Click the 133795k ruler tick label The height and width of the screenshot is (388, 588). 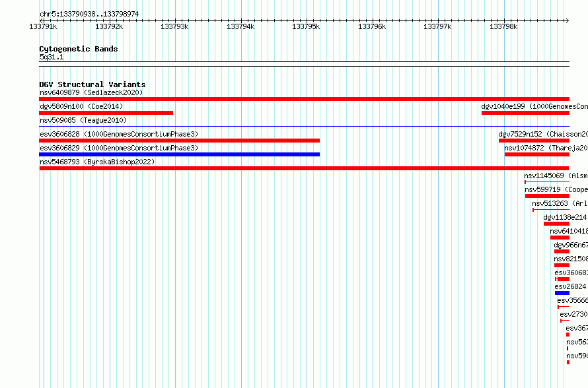[x=307, y=26]
